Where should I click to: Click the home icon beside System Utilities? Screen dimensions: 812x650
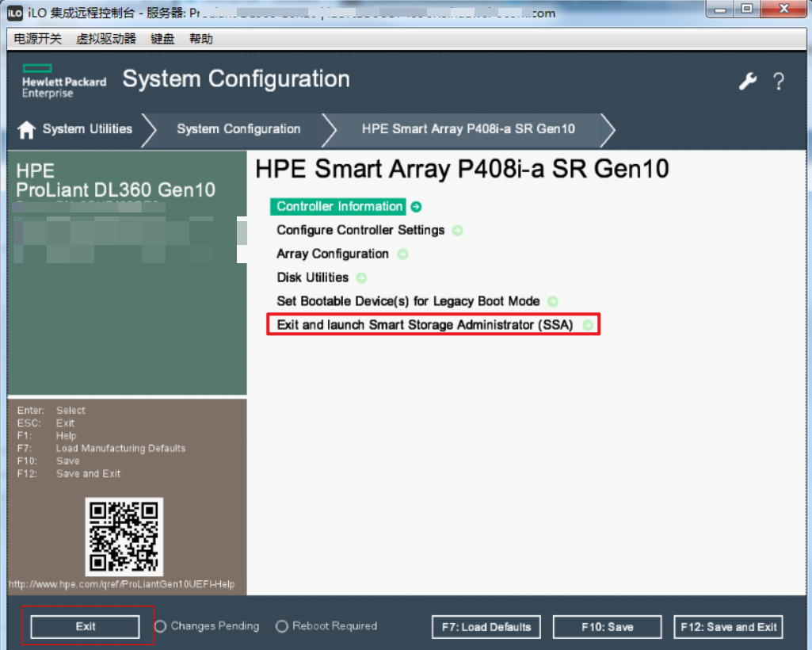[x=26, y=129]
